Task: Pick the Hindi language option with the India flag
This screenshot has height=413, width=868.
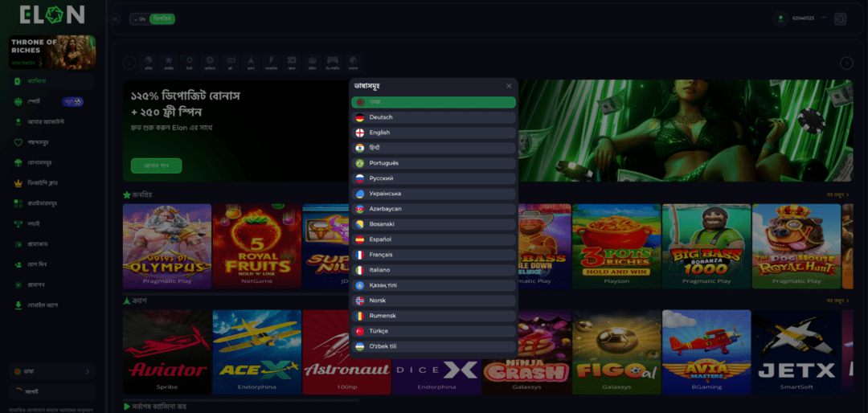Action: 433,148
